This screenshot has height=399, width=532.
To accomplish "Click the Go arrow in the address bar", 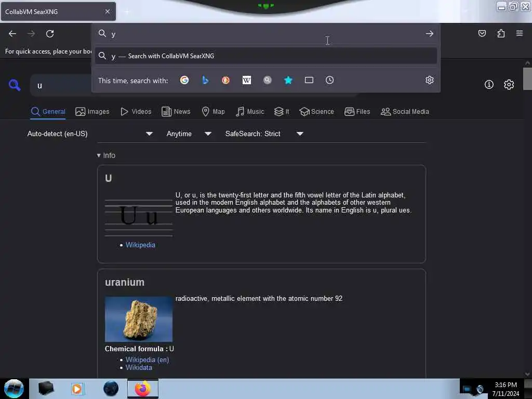I will click(x=429, y=34).
